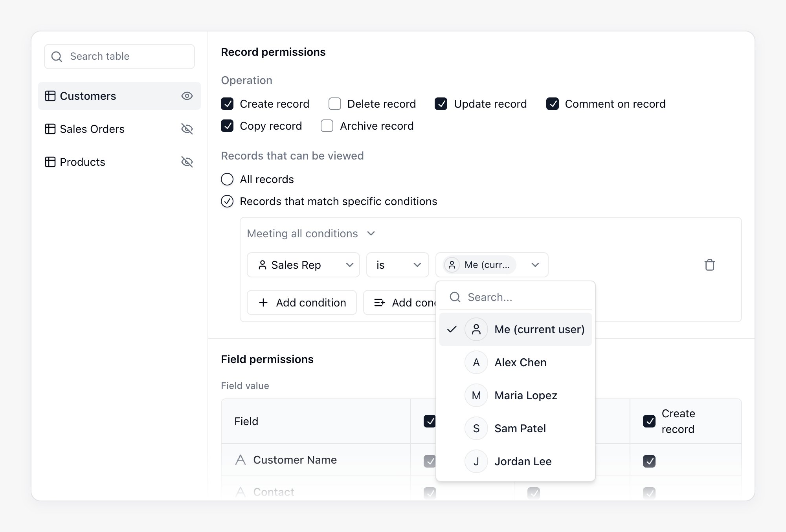The width and height of the screenshot is (786, 532).
Task: Select the All records radio option
Action: [x=227, y=179]
